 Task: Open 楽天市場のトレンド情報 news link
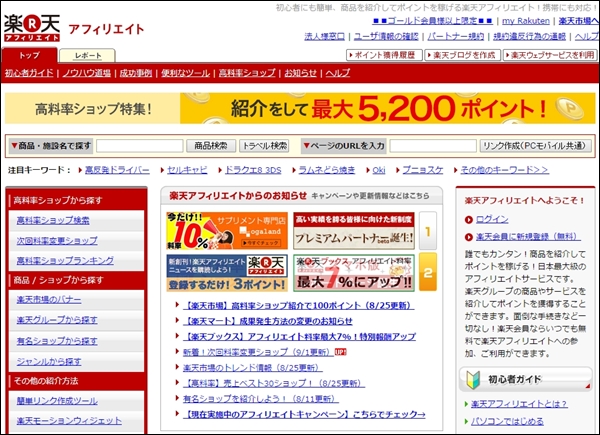pos(253,368)
